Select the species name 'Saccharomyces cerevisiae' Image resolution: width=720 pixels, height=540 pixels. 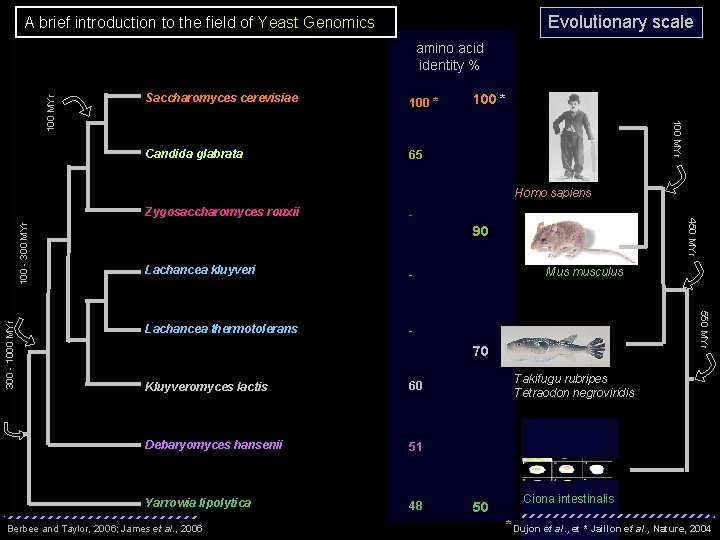pos(222,98)
